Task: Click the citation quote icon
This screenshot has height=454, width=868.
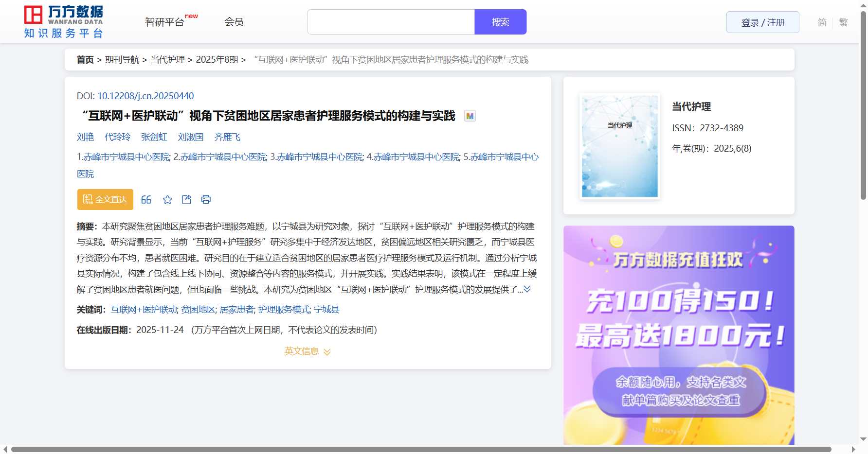Action: pos(146,199)
